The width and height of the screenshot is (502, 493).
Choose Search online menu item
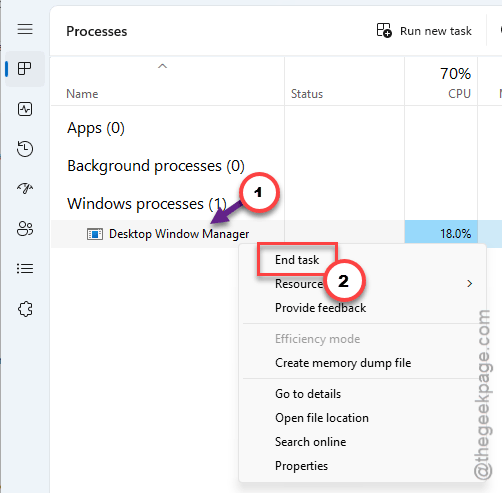310,442
